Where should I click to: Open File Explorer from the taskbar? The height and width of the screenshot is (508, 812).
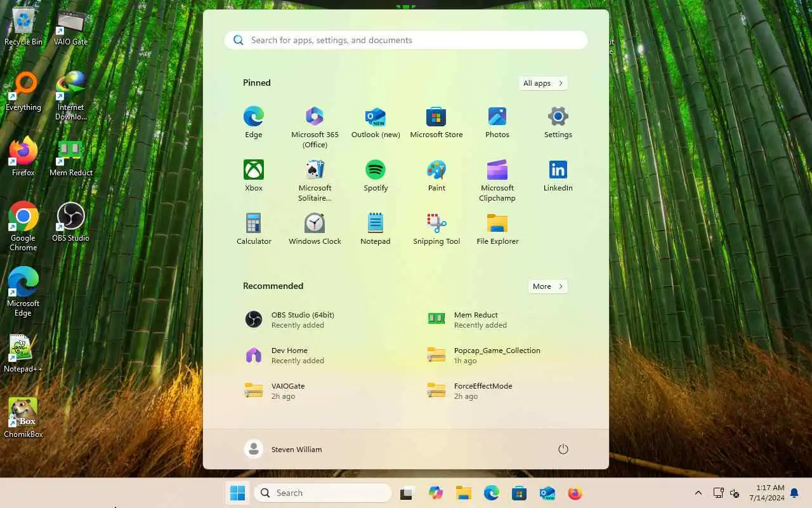pos(463,493)
